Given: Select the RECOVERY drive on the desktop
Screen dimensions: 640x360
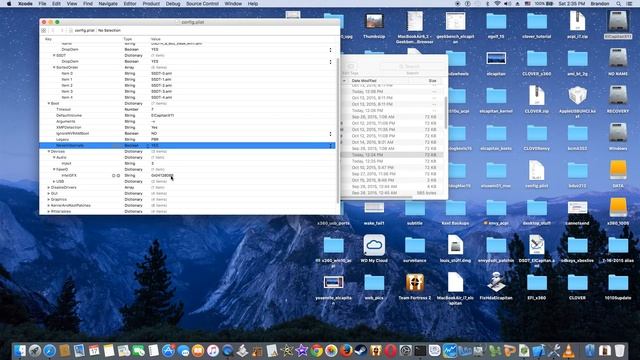Looking at the screenshot, I should [x=618, y=99].
